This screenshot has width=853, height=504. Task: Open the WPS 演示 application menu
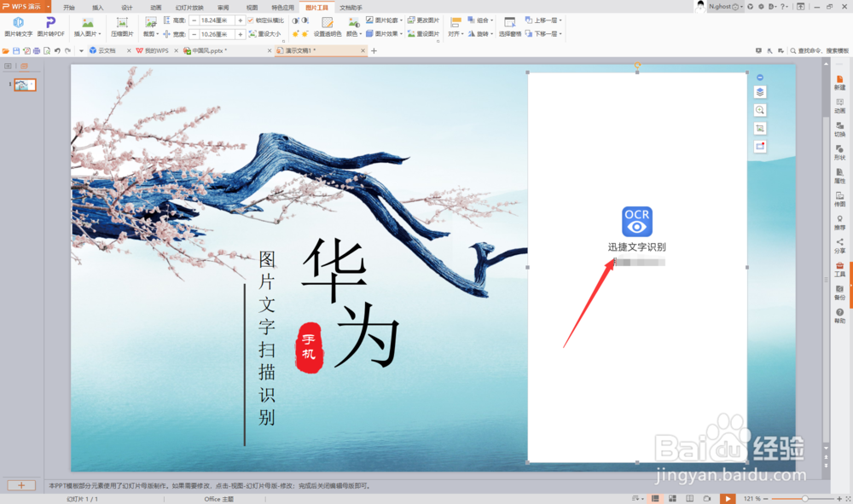point(26,7)
